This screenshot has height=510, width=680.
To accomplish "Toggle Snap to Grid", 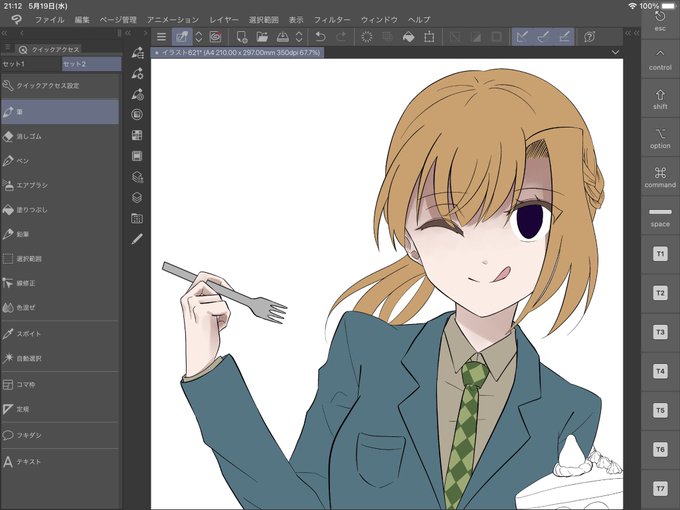I will tap(564, 37).
